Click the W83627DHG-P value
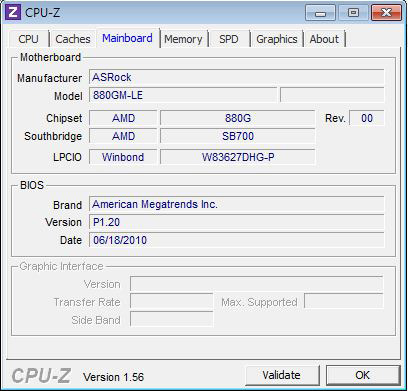 (237, 157)
